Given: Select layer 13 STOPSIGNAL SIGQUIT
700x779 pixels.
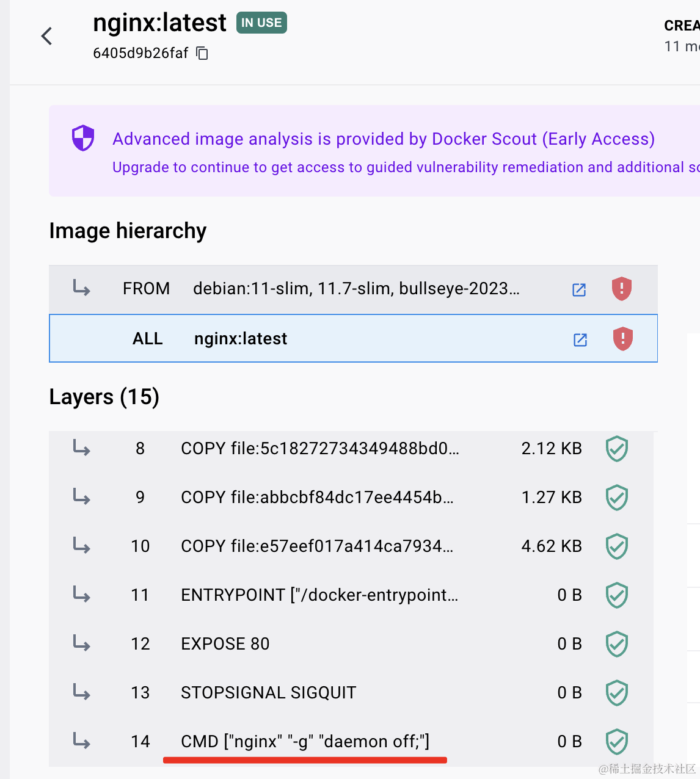Looking at the screenshot, I should (268, 693).
